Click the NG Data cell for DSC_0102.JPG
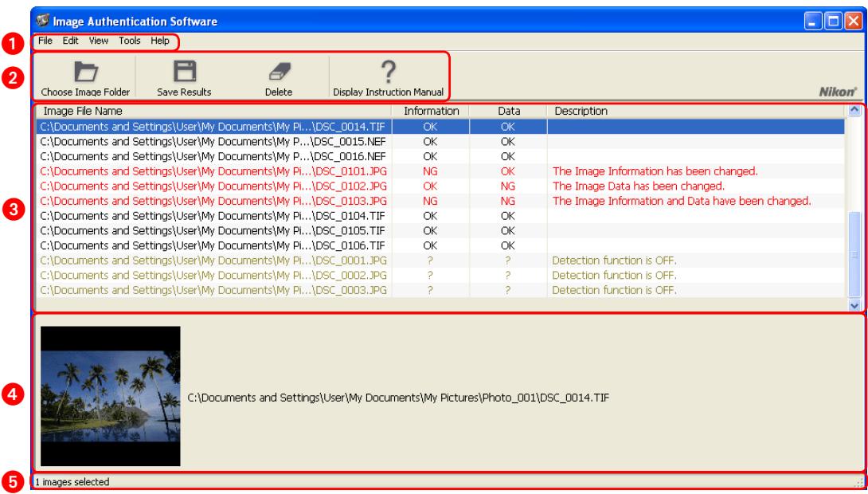Viewport: 868px width, 494px height. click(507, 186)
